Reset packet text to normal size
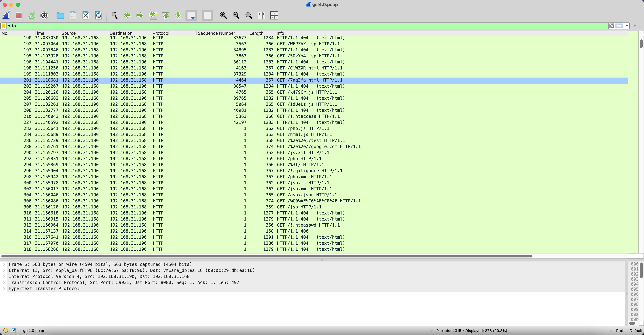The width and height of the screenshot is (644, 335). point(249,15)
